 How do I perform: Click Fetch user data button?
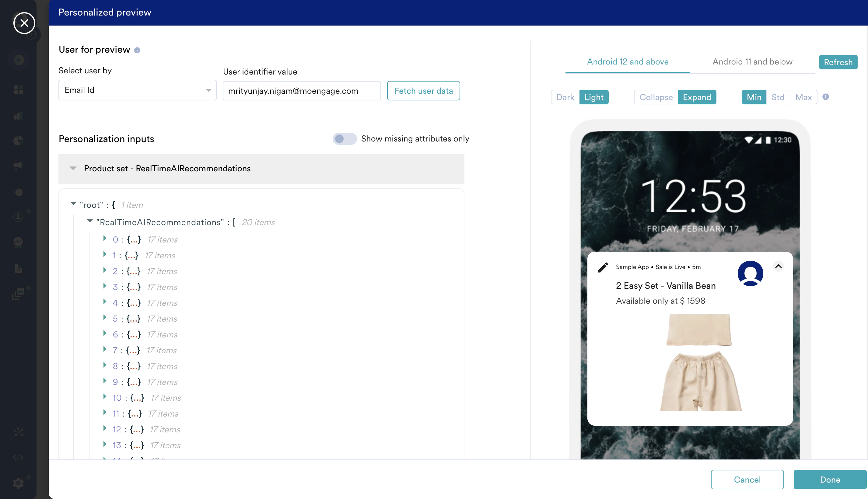423,91
